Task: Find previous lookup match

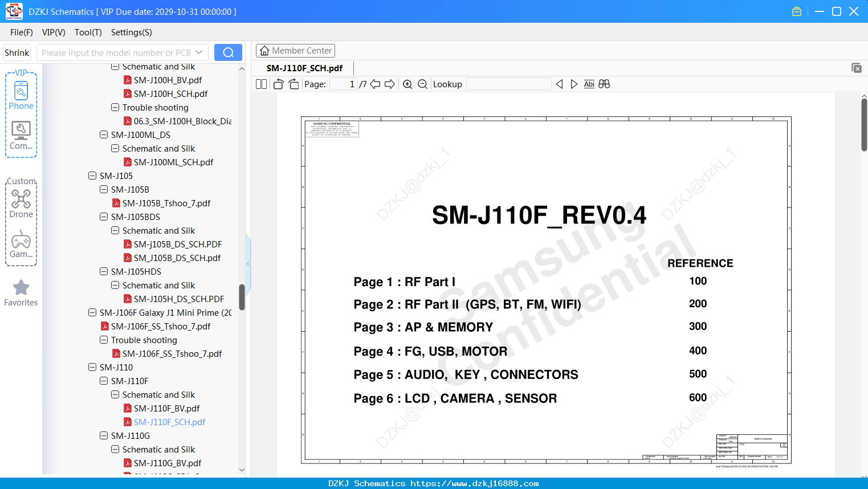Action: pos(559,84)
